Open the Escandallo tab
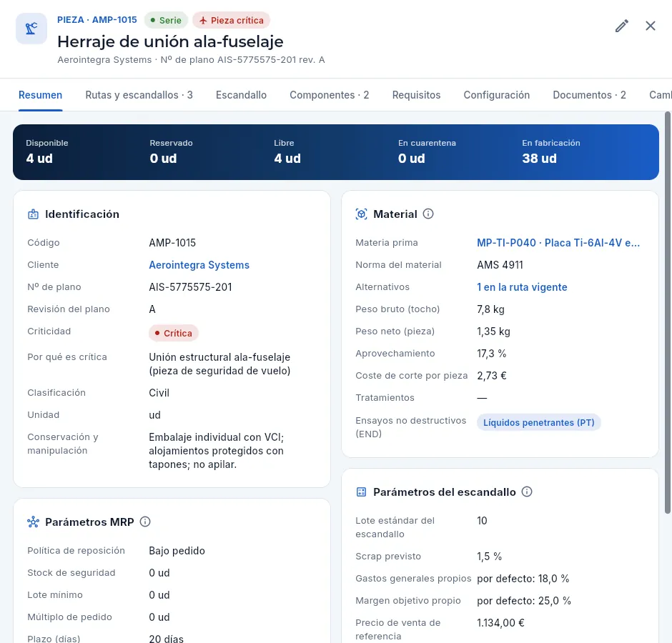This screenshot has height=643, width=672. [x=242, y=95]
